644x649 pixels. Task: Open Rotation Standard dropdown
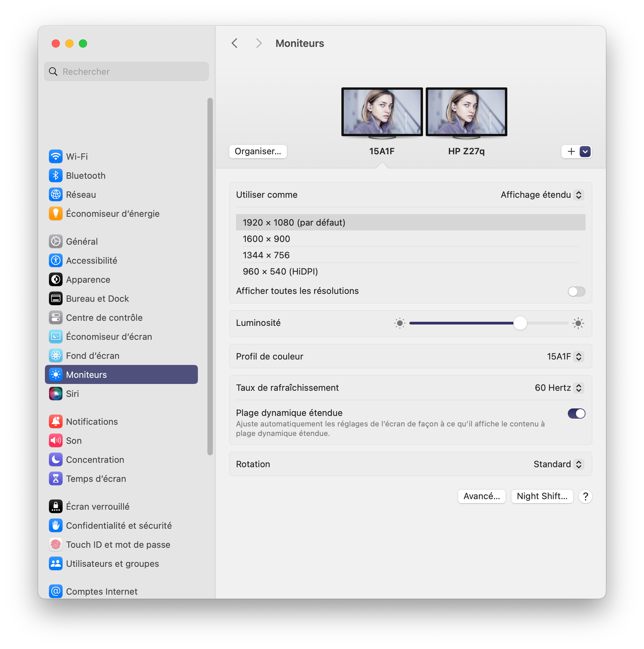tap(559, 464)
